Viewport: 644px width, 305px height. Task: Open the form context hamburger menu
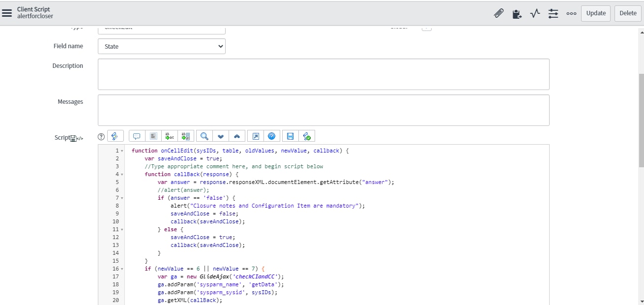click(7, 13)
